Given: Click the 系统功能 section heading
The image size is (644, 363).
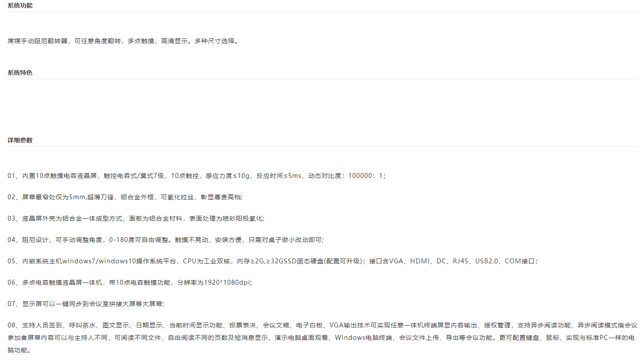Looking at the screenshot, I should [x=20, y=5].
